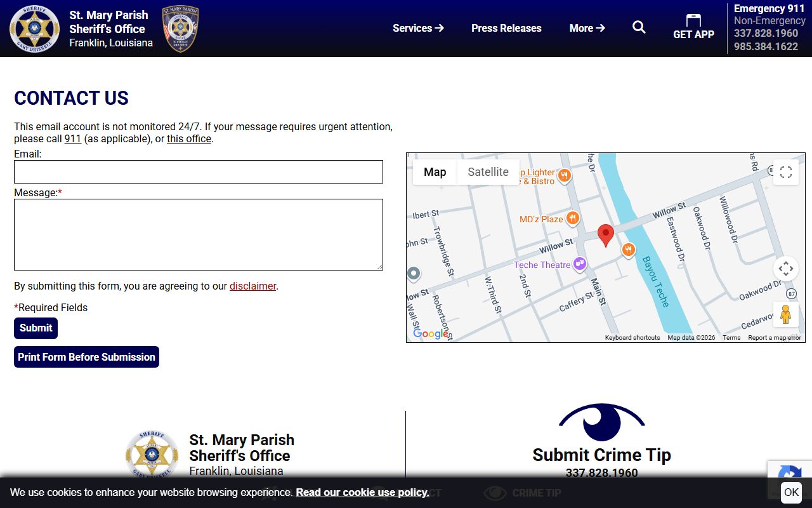Click St. Mary Parish Sheriff's Office header title
The height and width of the screenshot is (508, 812).
[x=108, y=22]
